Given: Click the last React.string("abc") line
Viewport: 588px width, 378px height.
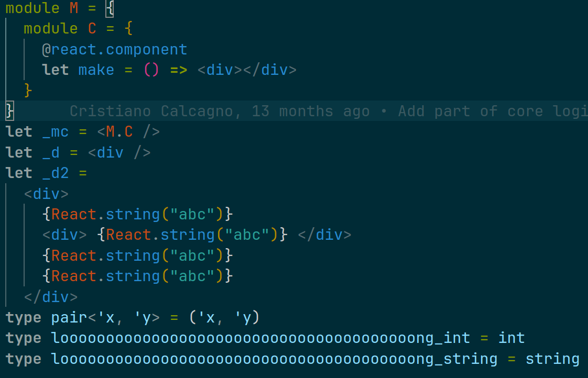Looking at the screenshot, I should (138, 276).
